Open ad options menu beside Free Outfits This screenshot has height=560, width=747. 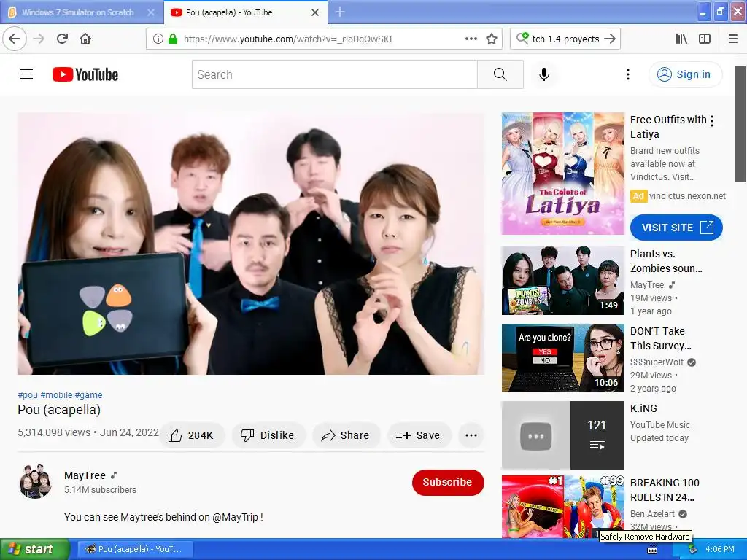pos(712,121)
